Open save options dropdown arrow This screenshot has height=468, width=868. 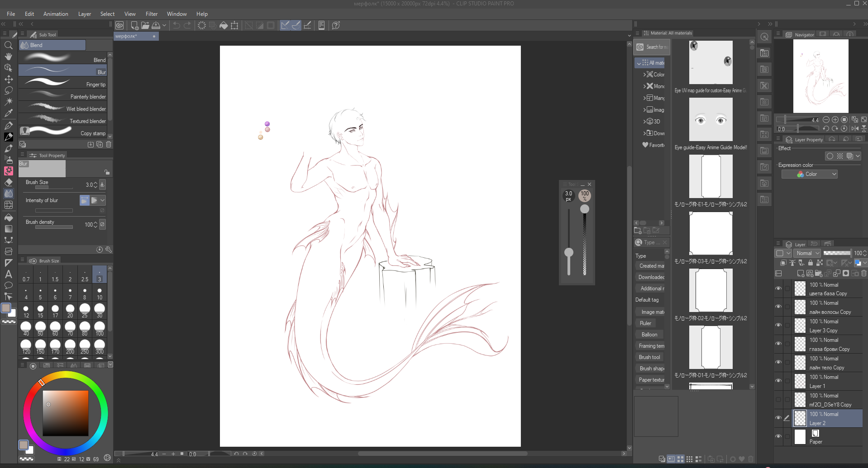click(164, 25)
